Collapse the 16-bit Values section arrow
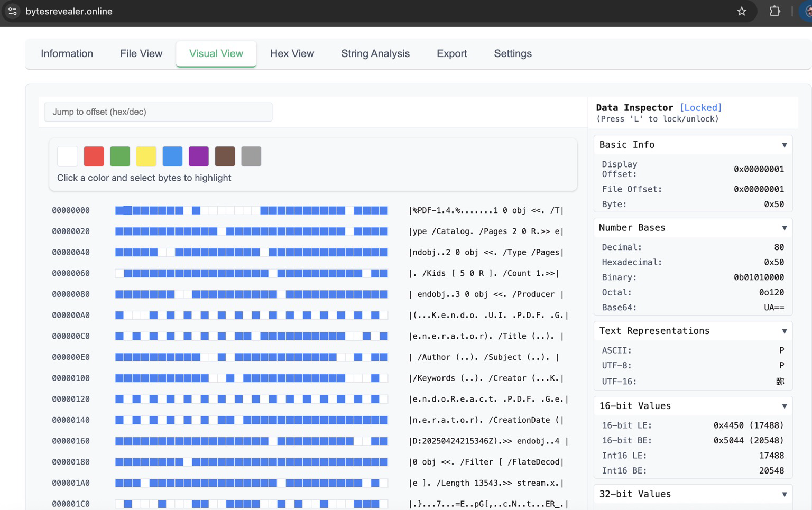This screenshot has height=510, width=812. [784, 406]
